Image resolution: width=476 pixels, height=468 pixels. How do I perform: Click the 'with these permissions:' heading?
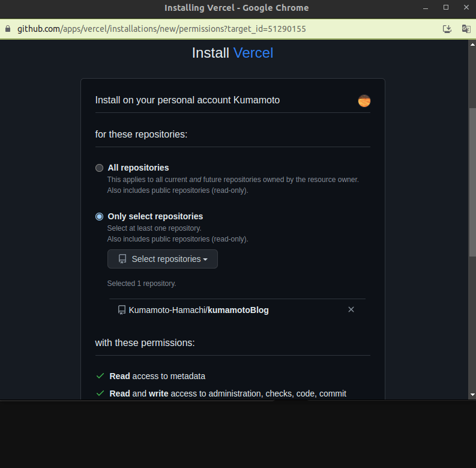point(145,343)
